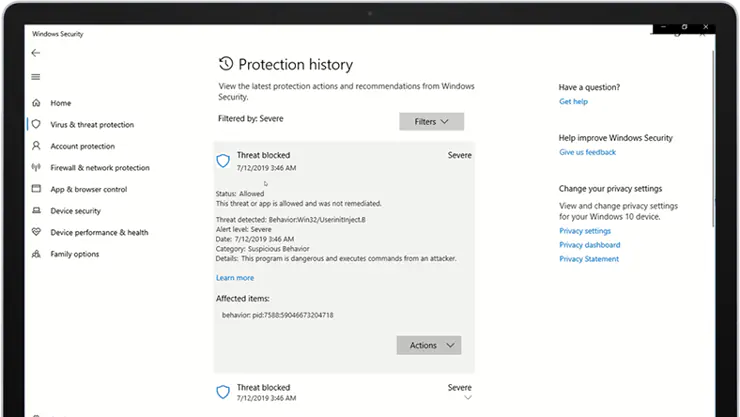The width and height of the screenshot is (740, 417).
Task: Click Device performance & health heart icon
Action: [x=36, y=232]
